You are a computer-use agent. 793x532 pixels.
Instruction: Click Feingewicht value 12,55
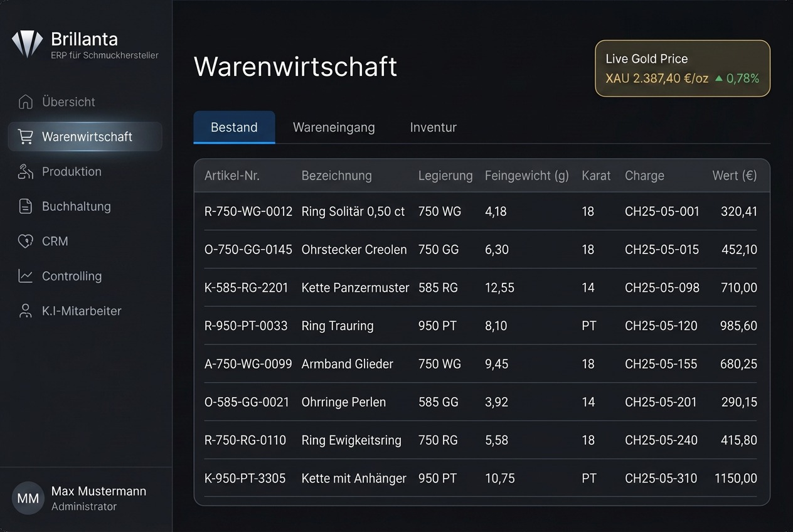coord(499,288)
